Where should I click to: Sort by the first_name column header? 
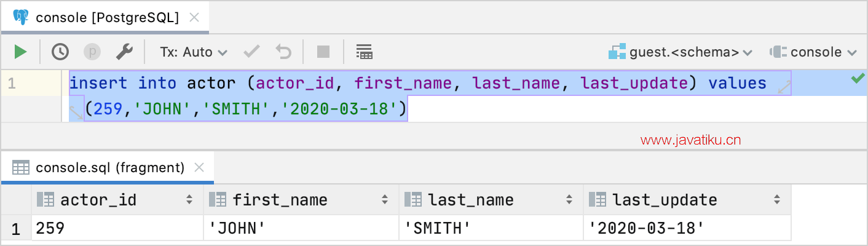point(301,199)
